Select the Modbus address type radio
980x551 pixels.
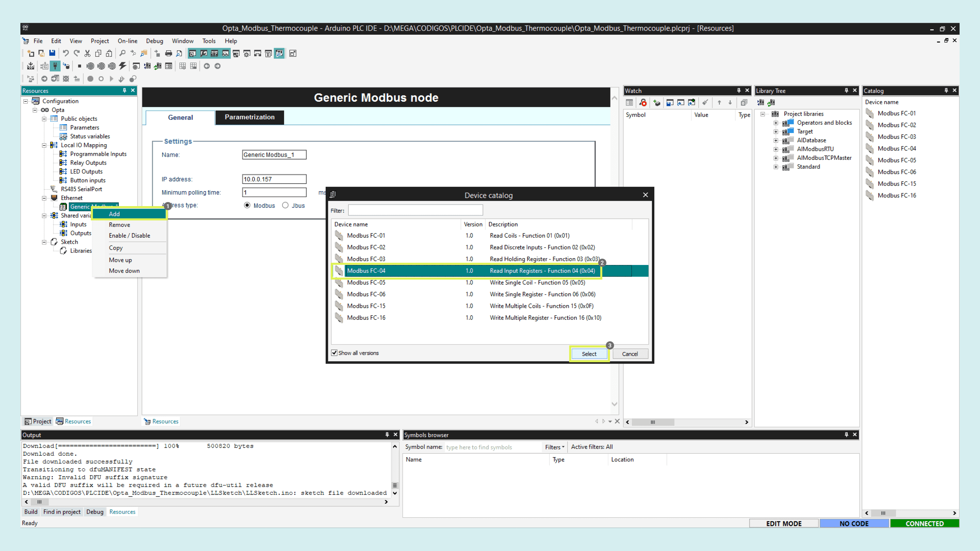tap(247, 205)
